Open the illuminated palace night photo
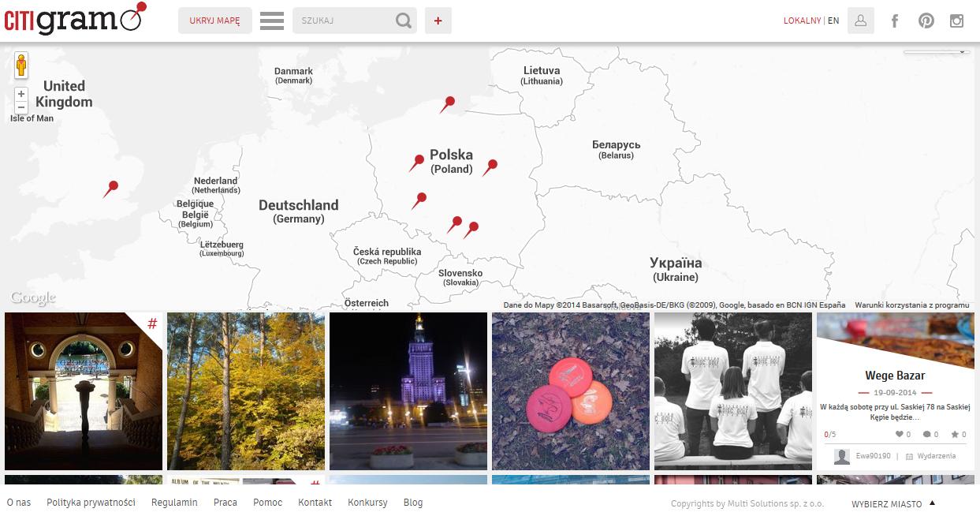 coord(408,391)
